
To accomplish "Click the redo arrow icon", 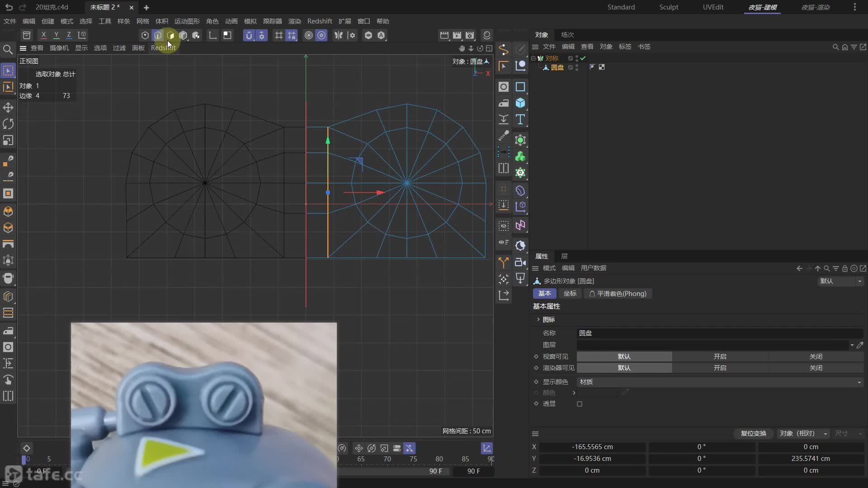I will (x=23, y=7).
